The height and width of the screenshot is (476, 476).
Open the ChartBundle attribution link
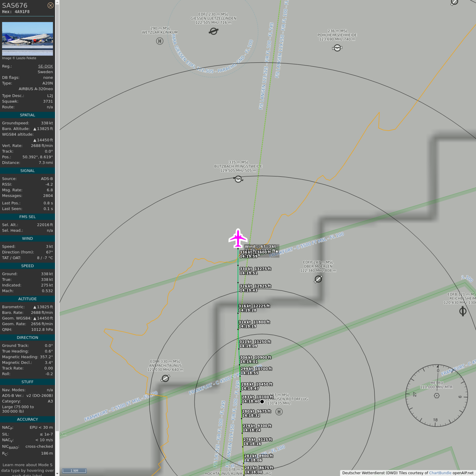pos(440,473)
